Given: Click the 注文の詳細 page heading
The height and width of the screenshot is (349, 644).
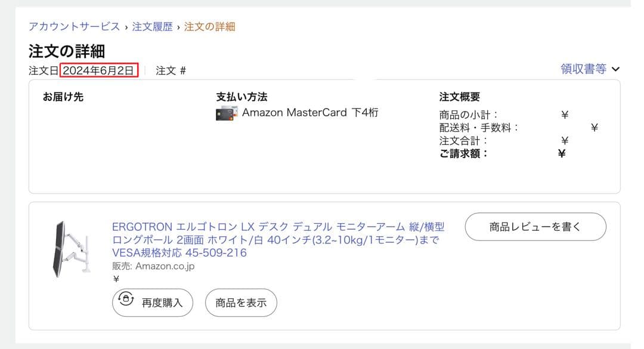Looking at the screenshot, I should click(x=67, y=51).
